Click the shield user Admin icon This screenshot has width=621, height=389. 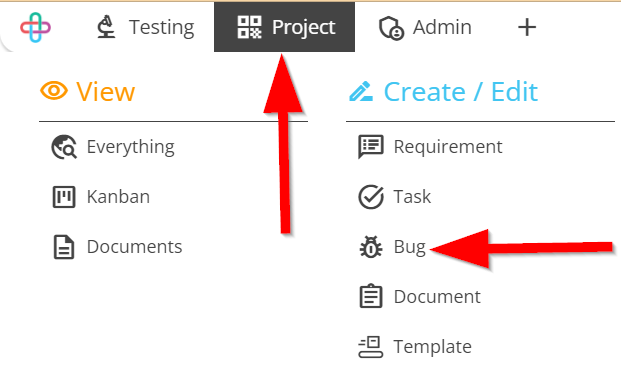(x=391, y=28)
